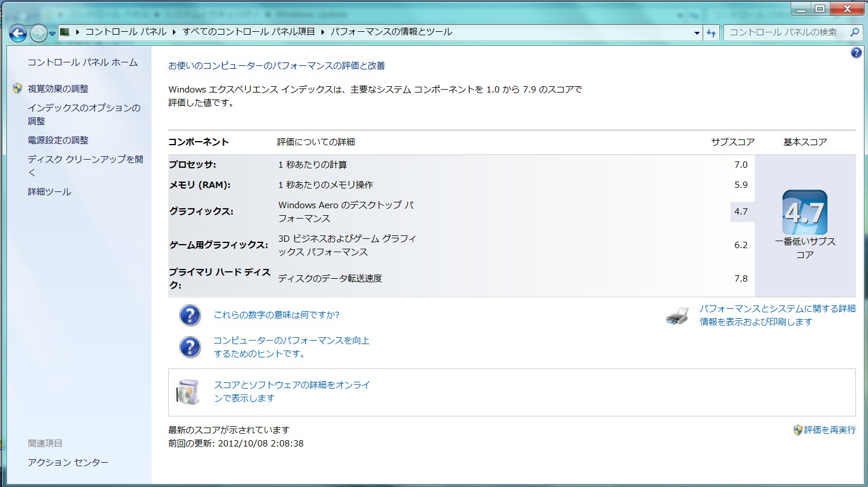The width and height of the screenshot is (868, 487).
Task: Click ディスクのデータ転送速度 description
Action: 330,279
